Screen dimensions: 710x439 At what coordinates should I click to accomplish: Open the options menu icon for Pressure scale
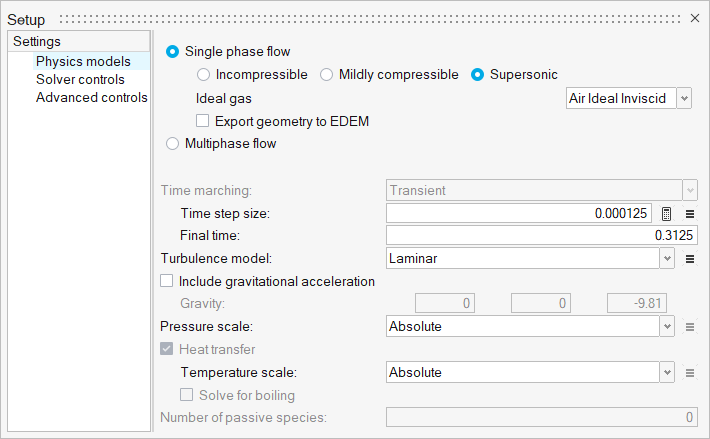pos(689,326)
